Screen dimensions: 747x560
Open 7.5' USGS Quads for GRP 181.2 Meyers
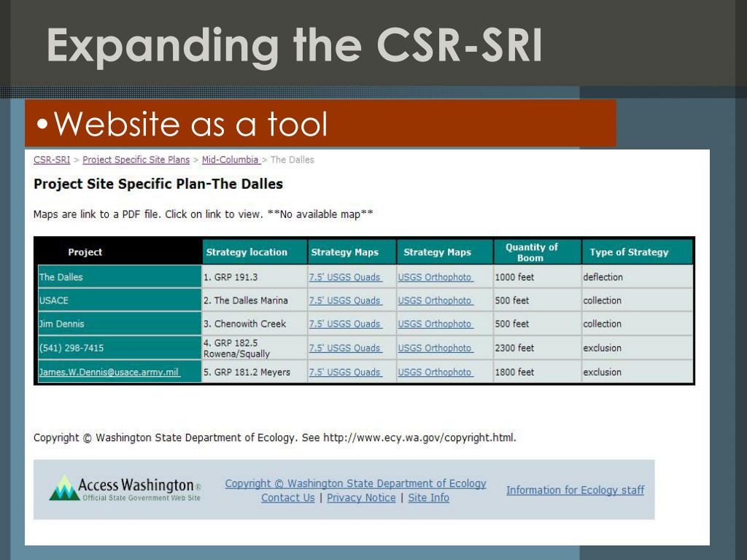pos(345,373)
